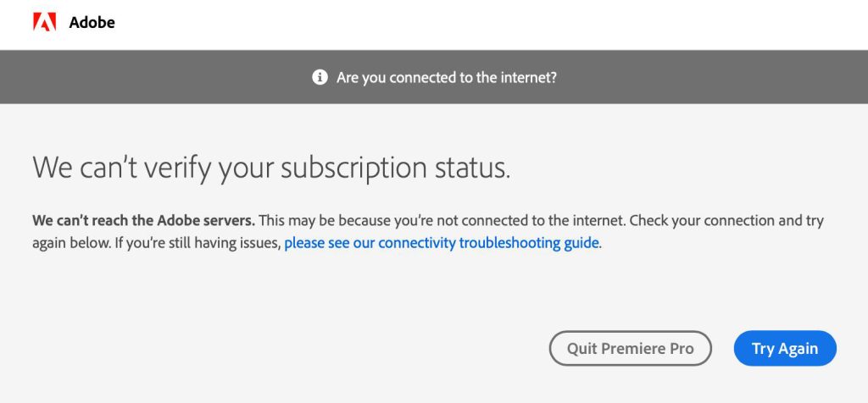Click "Are you connected to the internet?" banner text
This screenshot has height=403, width=868.
446,77
